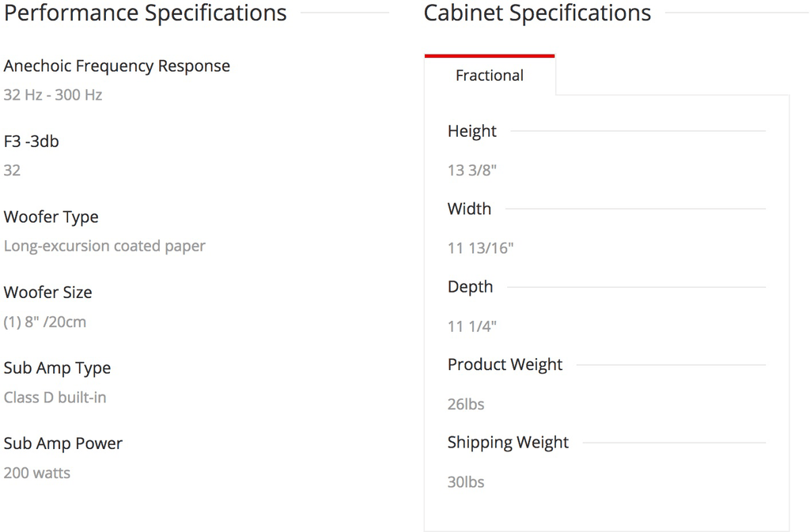This screenshot has height=532, width=810.
Task: Select the 200 watts value
Action: (37, 474)
